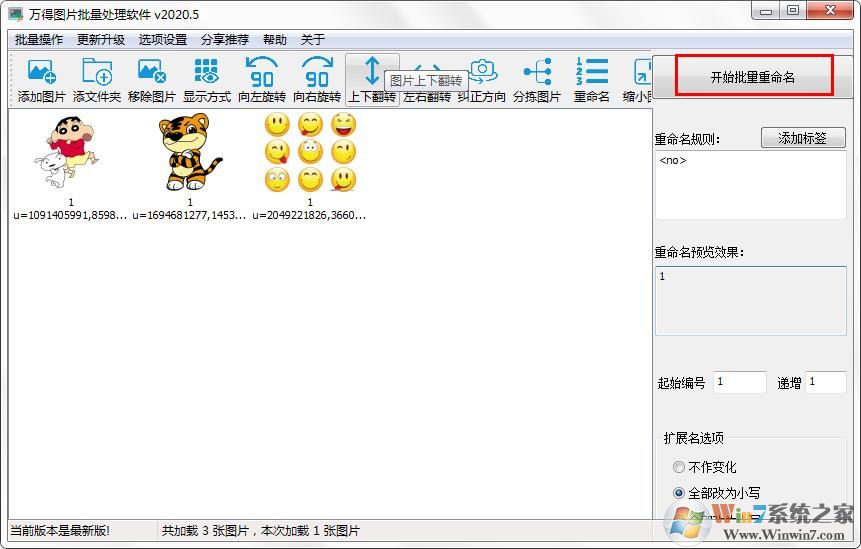Open the 选项设置 menu

(163, 40)
